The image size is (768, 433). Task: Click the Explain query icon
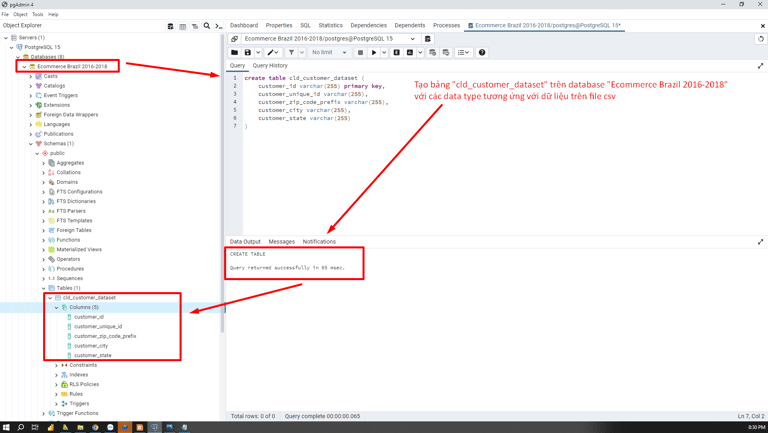pyautogui.click(x=397, y=52)
